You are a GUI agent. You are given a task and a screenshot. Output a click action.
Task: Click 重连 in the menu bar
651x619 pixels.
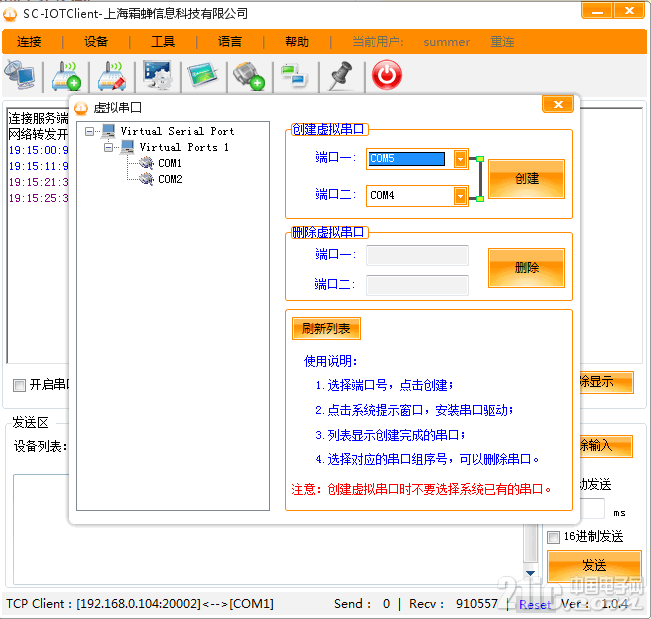point(502,42)
